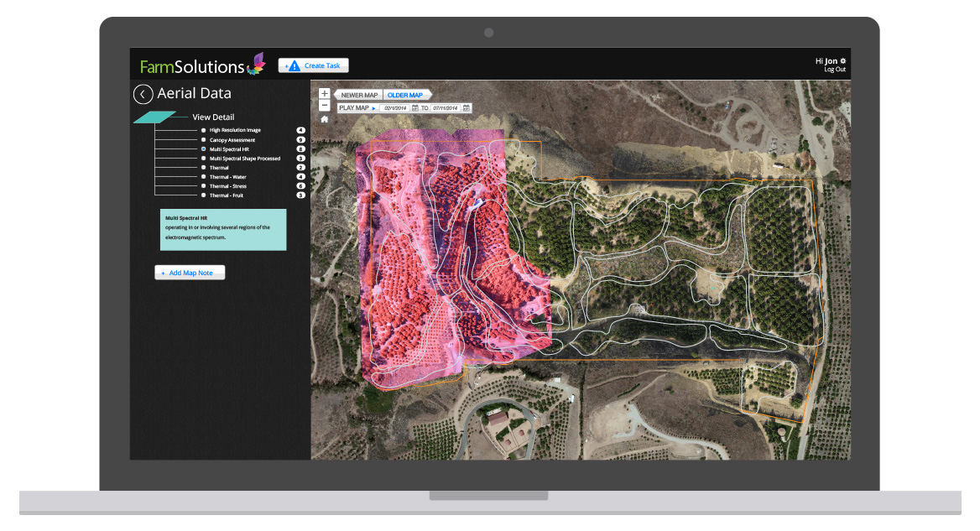
Task: Select the High Resolution Image radio option
Action: click(203, 130)
